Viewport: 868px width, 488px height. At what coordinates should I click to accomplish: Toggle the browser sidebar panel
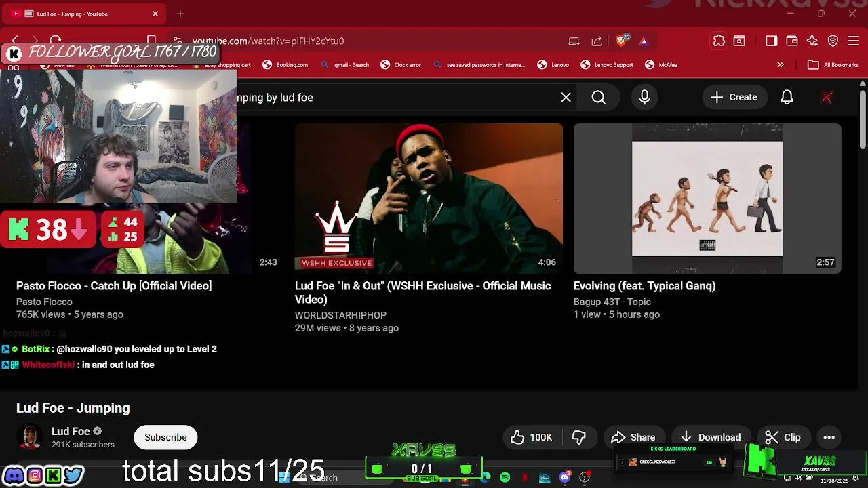point(771,41)
